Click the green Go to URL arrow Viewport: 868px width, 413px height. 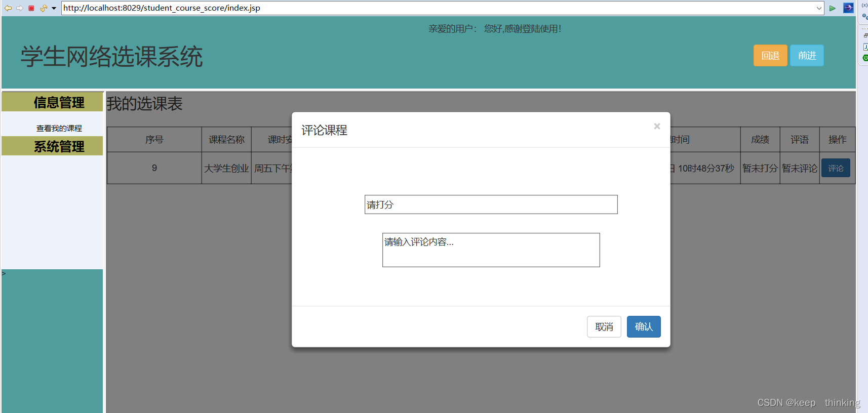833,8
